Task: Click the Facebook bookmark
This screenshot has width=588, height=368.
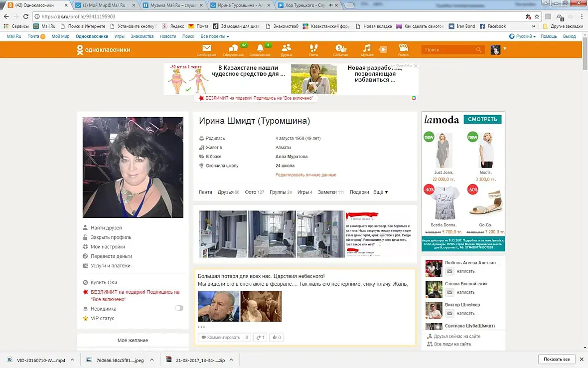Action: (493, 26)
